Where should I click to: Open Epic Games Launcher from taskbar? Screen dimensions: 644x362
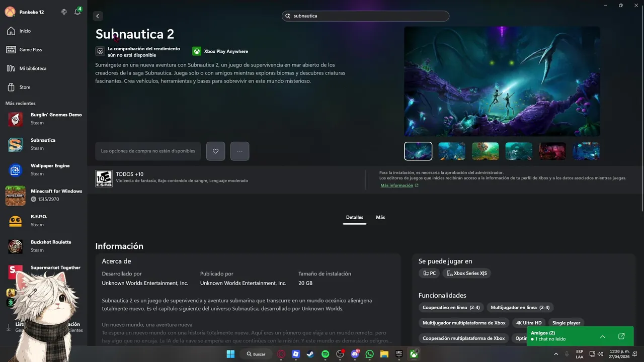[x=399, y=354]
